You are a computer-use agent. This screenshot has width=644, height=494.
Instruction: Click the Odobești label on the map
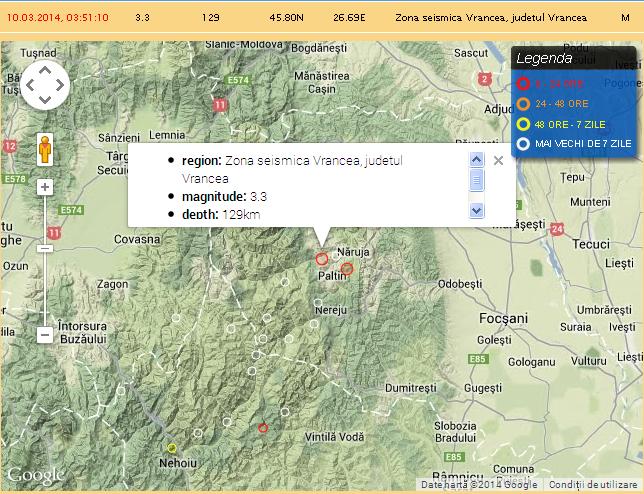pyautogui.click(x=460, y=284)
